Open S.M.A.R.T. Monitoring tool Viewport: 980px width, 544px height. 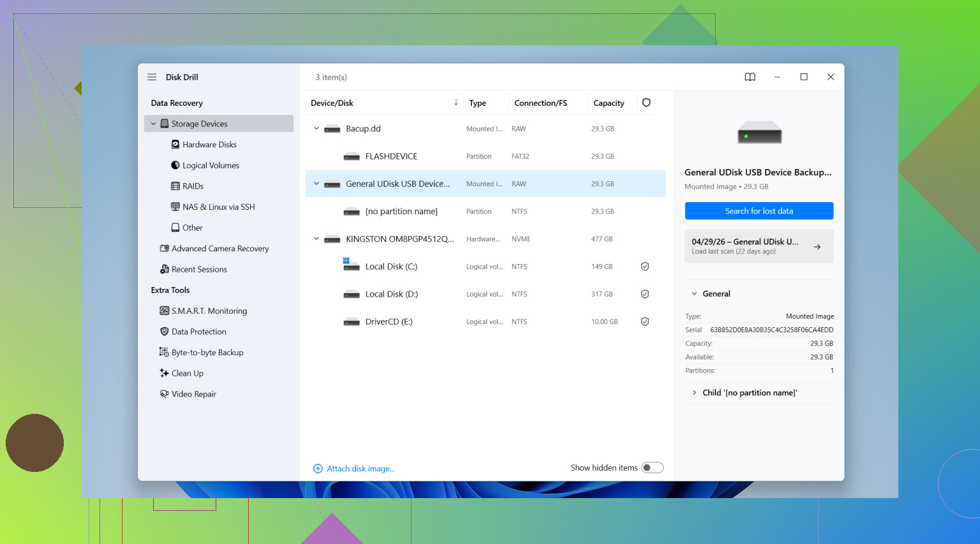[209, 311]
